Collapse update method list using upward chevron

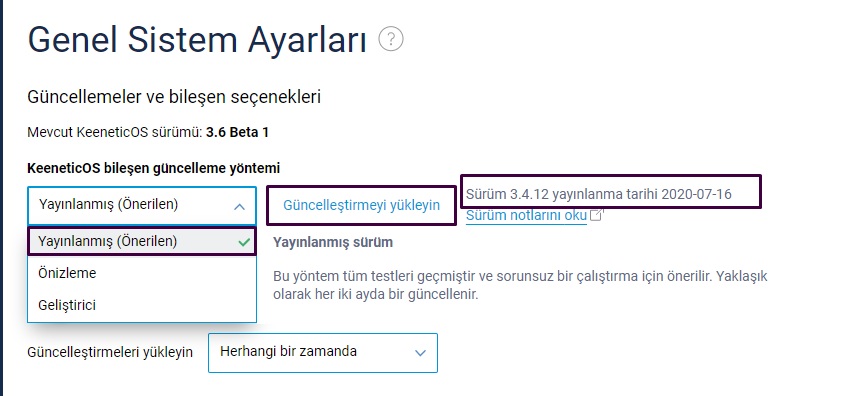click(239, 207)
